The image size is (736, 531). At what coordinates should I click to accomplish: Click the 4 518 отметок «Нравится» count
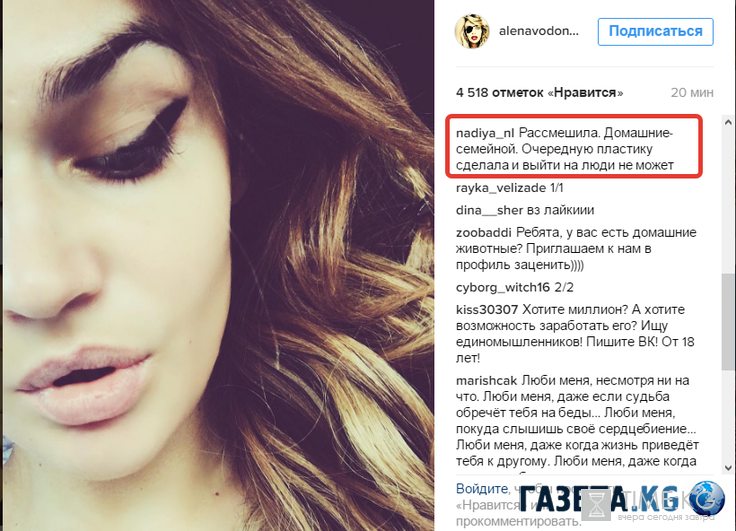[539, 92]
